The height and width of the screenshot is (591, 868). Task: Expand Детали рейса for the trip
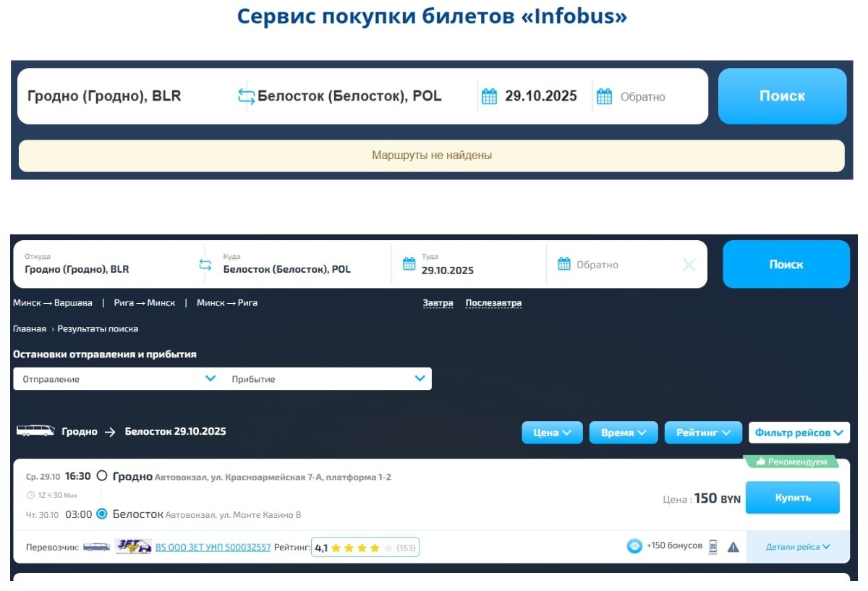click(797, 547)
